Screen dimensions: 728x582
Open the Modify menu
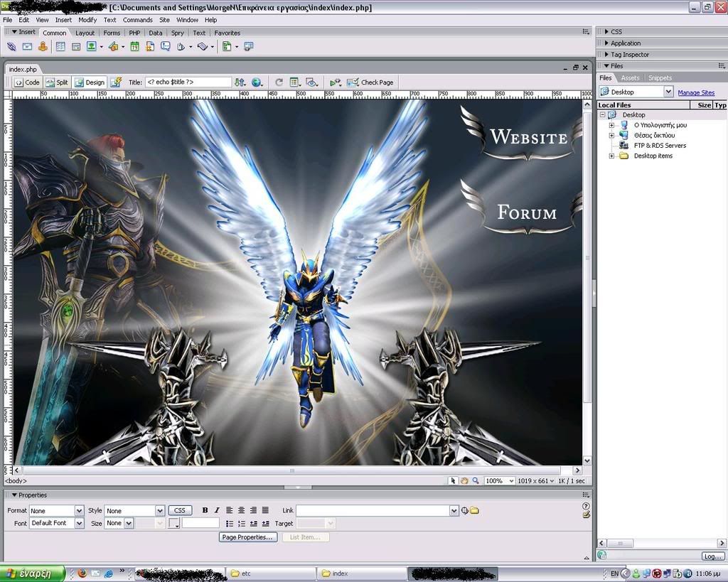(87, 20)
